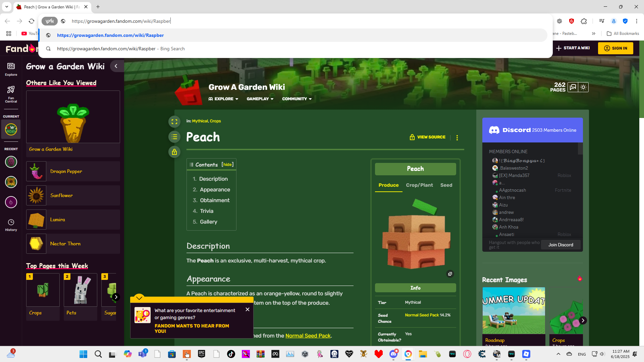The height and width of the screenshot is (362, 644).
Task: Advance the Top Pages carousel arrow
Action: pos(116,297)
